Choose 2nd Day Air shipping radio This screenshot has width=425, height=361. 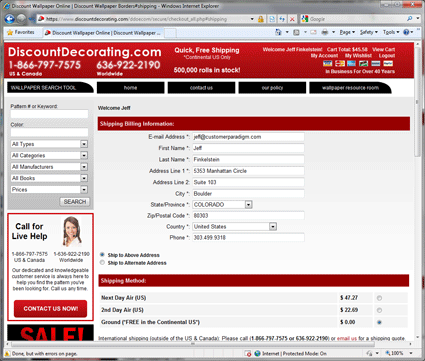tap(379, 310)
